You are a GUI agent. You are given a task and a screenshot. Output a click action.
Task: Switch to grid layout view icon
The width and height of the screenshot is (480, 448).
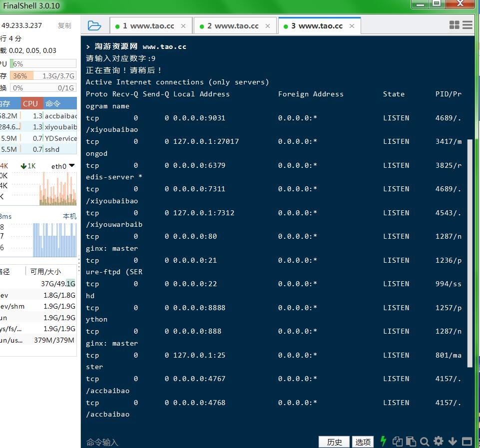click(454, 25)
